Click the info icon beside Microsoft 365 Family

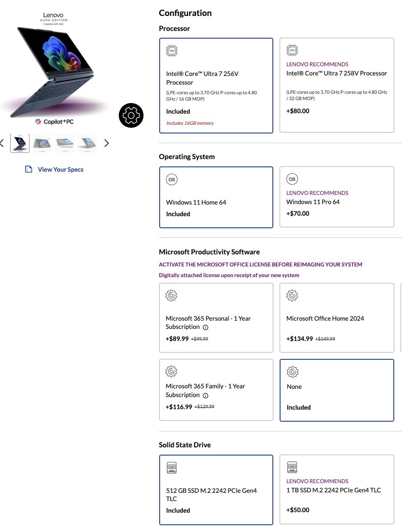pos(206,395)
